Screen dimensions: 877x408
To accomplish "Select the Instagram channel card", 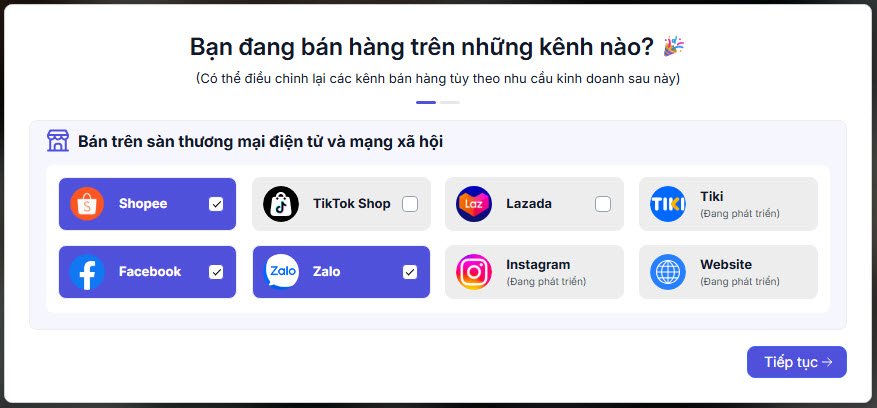I will click(x=534, y=272).
